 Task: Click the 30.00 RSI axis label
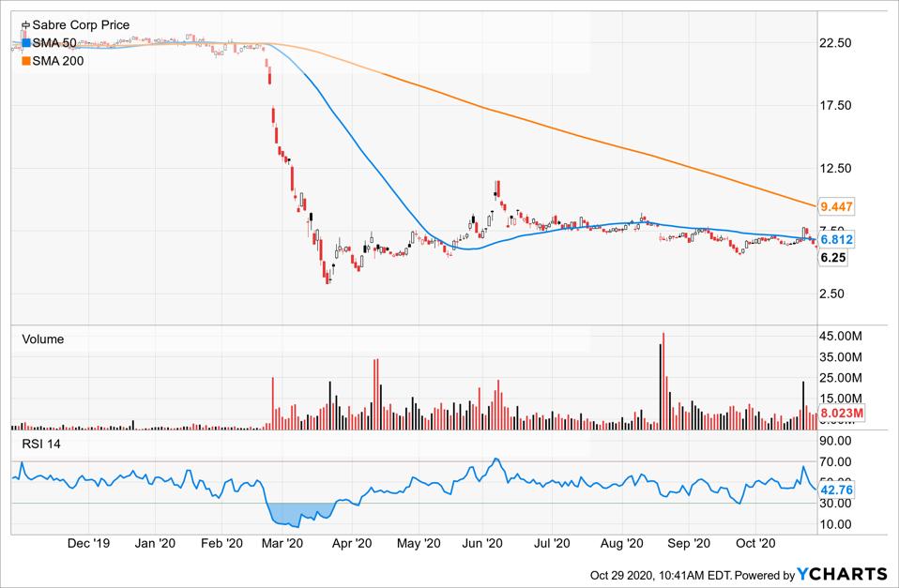pyautogui.click(x=835, y=504)
